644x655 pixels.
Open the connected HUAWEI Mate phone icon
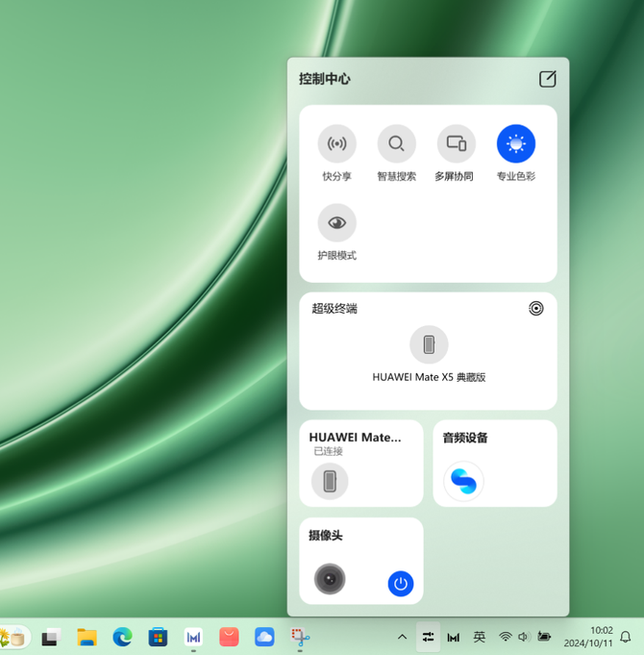[330, 481]
